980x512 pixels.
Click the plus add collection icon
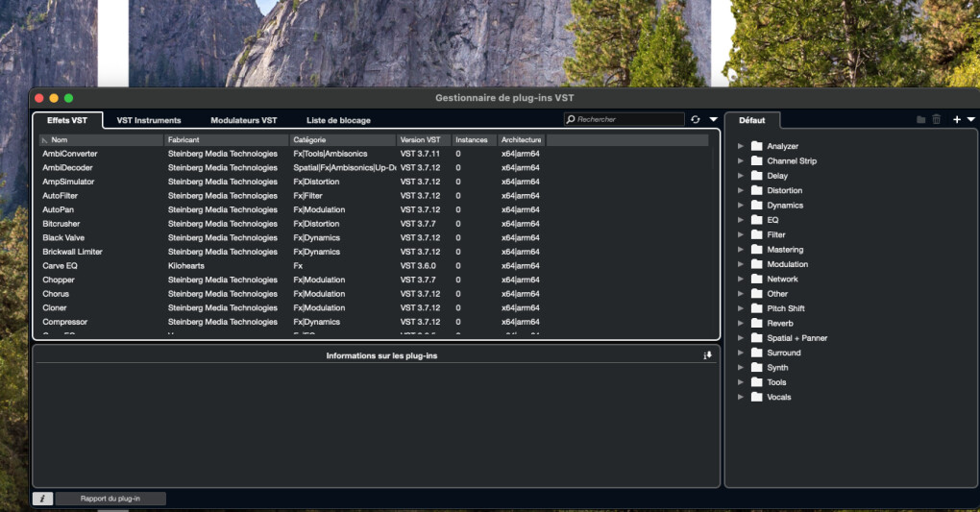click(x=957, y=119)
